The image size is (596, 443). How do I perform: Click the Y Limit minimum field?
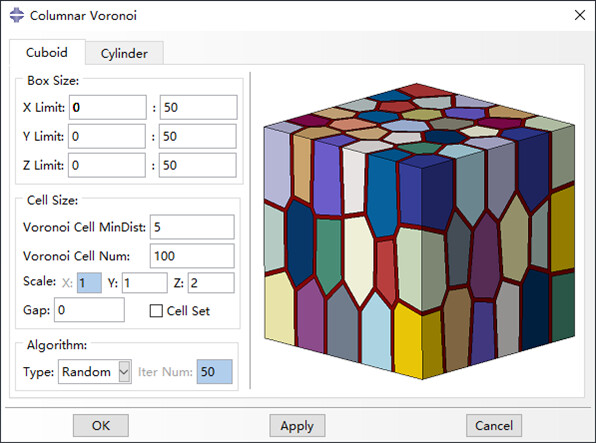pos(107,136)
